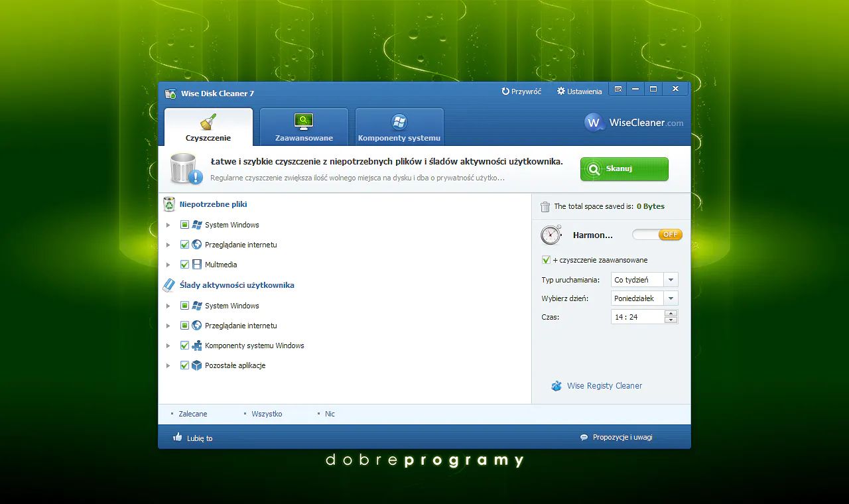Image resolution: width=849 pixels, height=504 pixels.
Task: Click the Windows flag icon in the second System Windows row
Action: (197, 306)
